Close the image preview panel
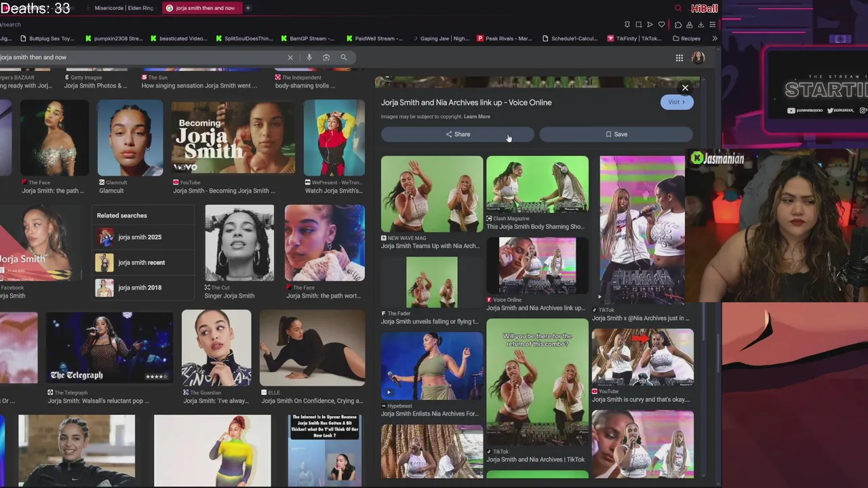This screenshot has height=488, width=868. [x=685, y=87]
